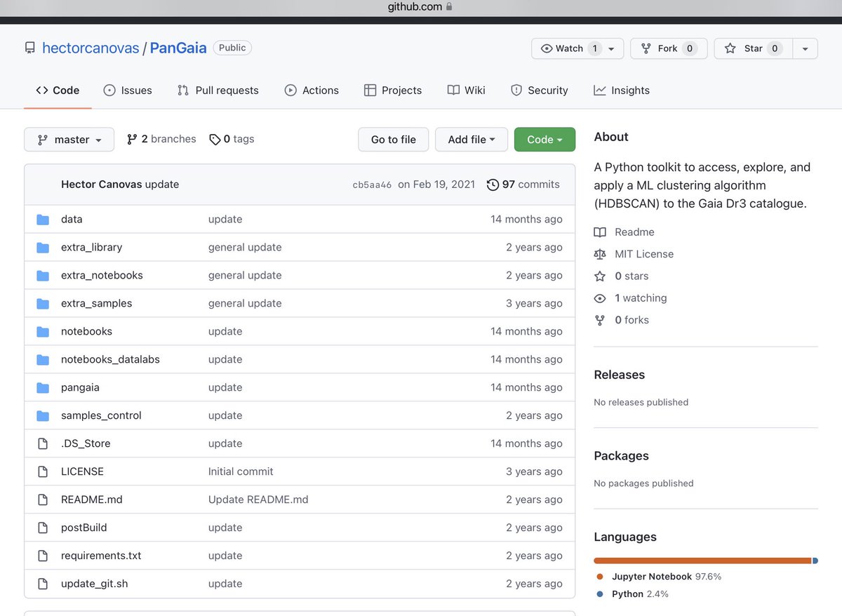Click the folder icon for pangaia
The height and width of the screenshot is (616, 842).
[43, 388]
